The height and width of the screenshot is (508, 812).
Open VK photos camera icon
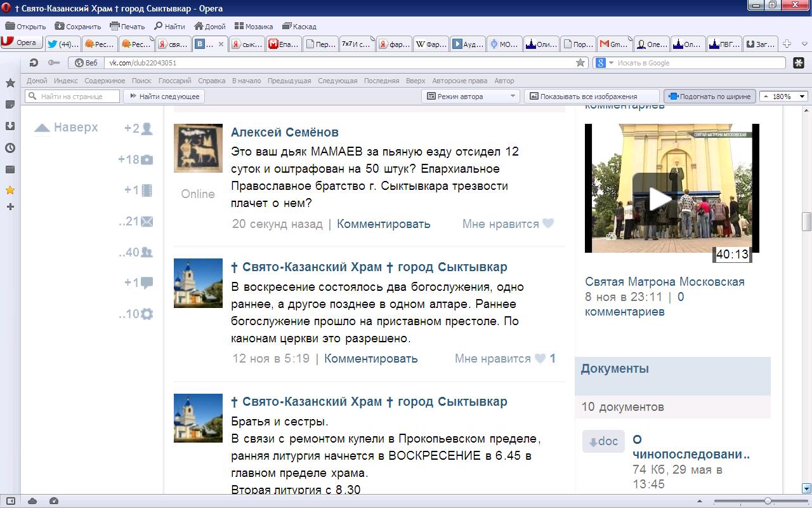pyautogui.click(x=147, y=159)
